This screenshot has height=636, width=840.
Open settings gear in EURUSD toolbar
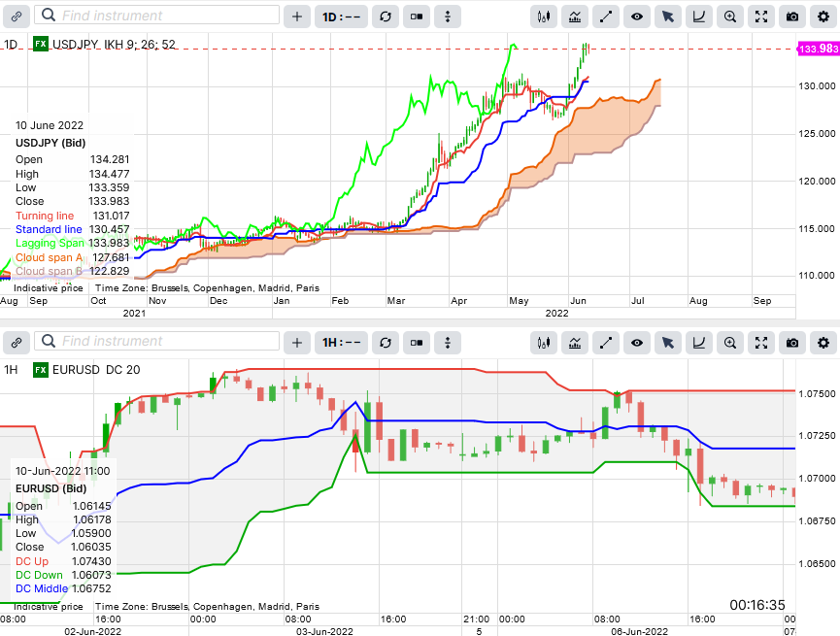(823, 343)
